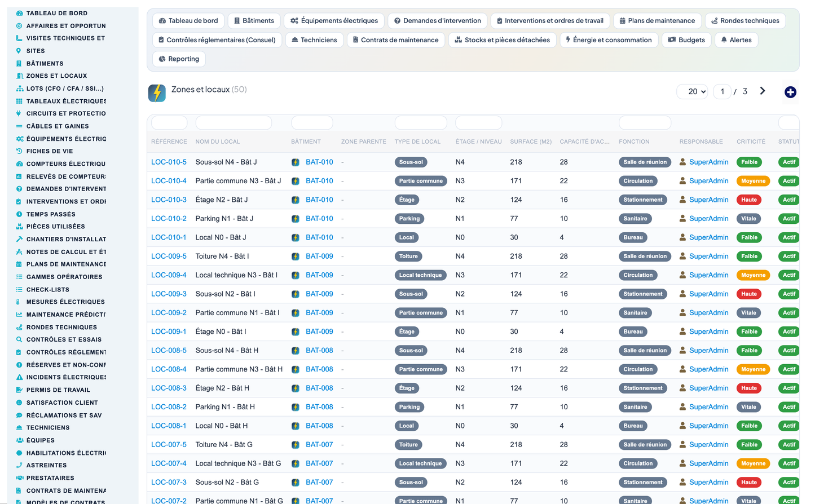The image size is (815, 504).
Task: Switch to Équipements électriques tab
Action: coord(334,21)
